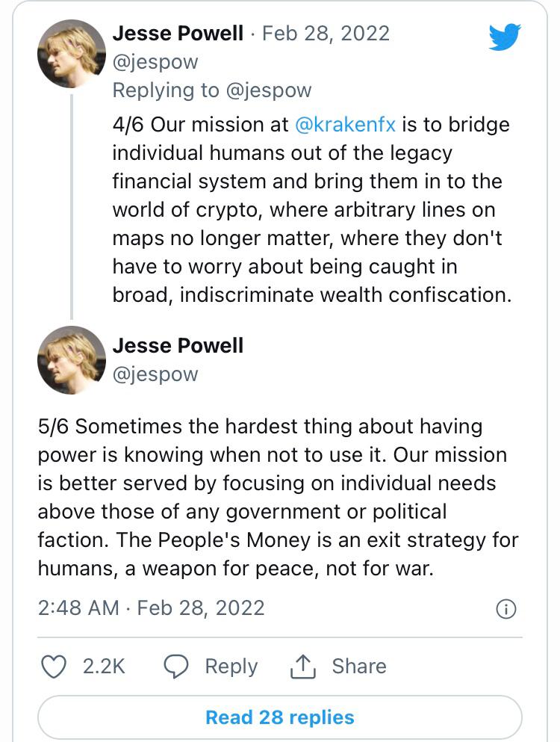Open the Twitter info circle icon

(506, 609)
